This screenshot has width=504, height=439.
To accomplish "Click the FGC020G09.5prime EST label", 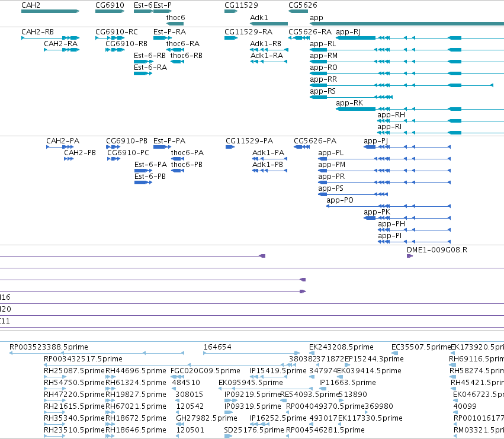I will [205, 371].
